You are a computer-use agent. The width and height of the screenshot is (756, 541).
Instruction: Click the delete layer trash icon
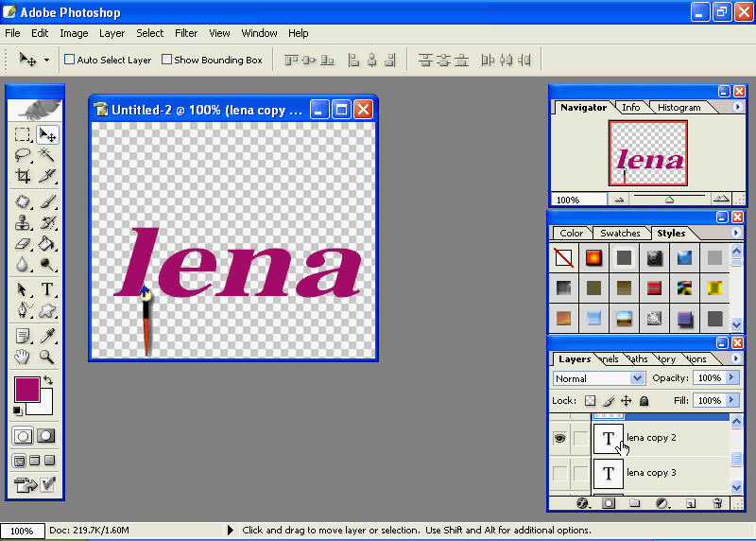click(717, 503)
